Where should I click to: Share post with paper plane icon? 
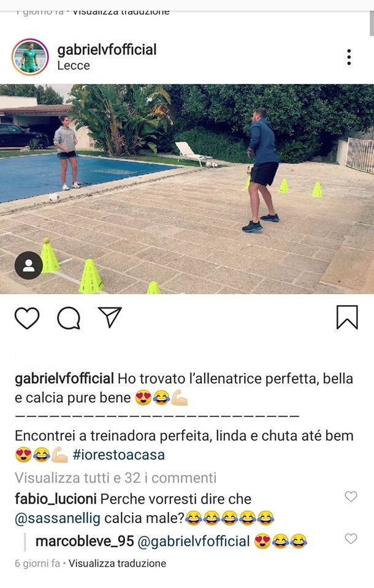click(x=110, y=317)
